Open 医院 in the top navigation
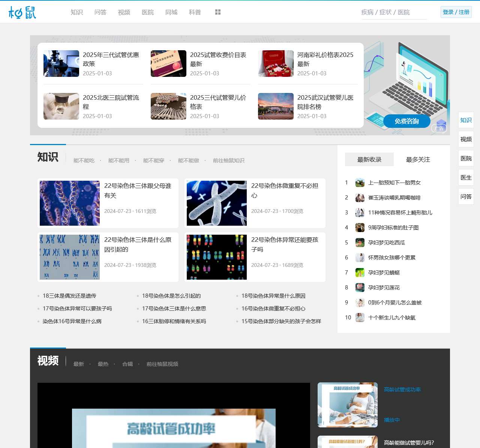Screen dimensions: 480x448 click(148, 12)
